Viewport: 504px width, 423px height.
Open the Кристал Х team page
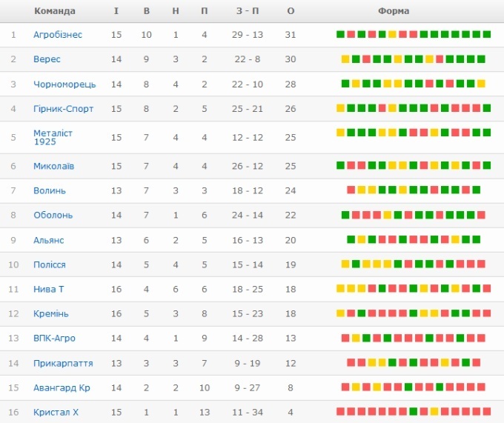click(x=56, y=412)
